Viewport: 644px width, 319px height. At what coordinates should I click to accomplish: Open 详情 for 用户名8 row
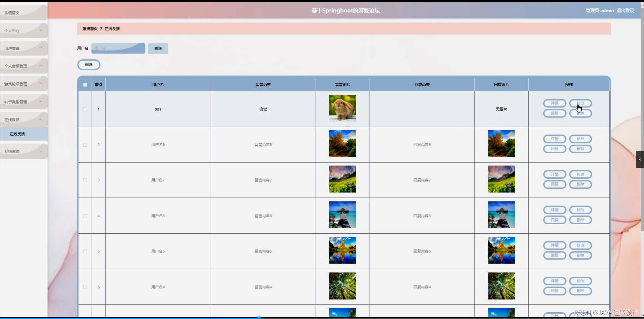(x=555, y=139)
